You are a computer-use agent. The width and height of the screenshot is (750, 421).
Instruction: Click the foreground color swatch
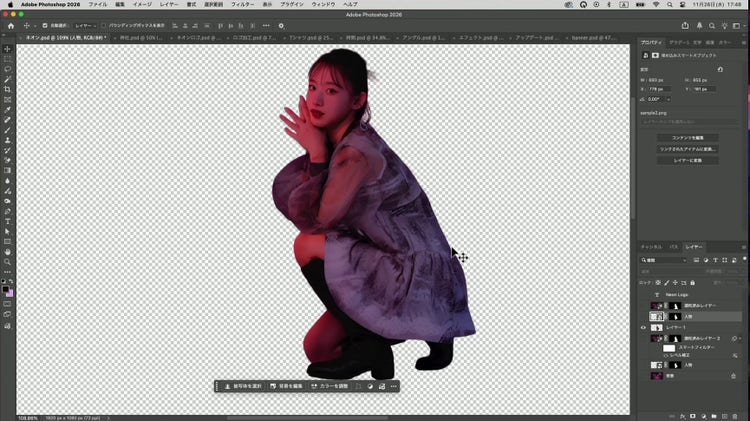click(x=6, y=289)
